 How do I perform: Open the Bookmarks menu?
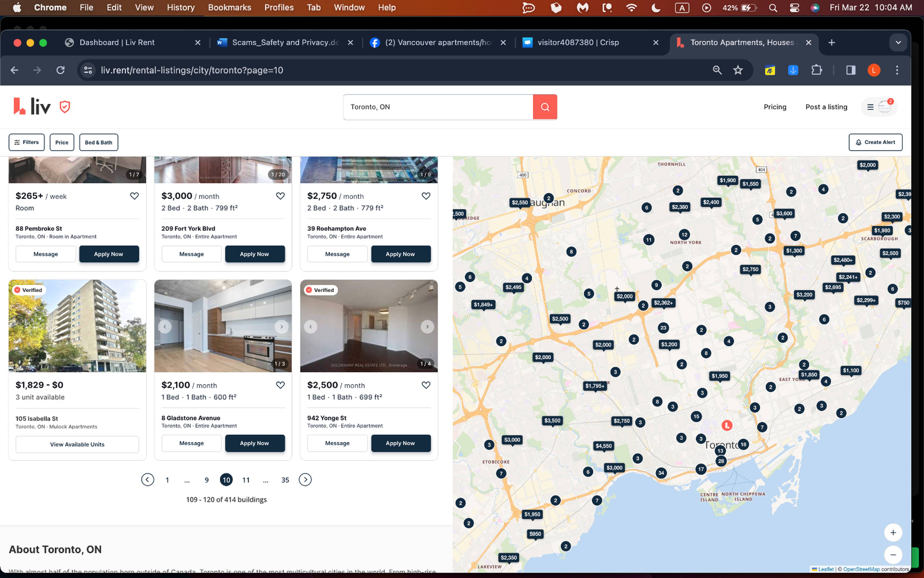click(x=230, y=8)
